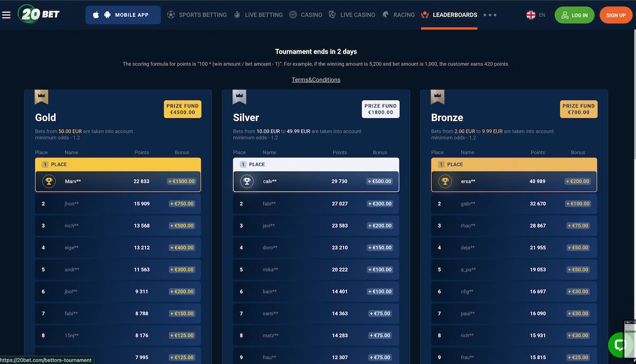Select jhon** row in Gold leaderboard

coord(118,203)
